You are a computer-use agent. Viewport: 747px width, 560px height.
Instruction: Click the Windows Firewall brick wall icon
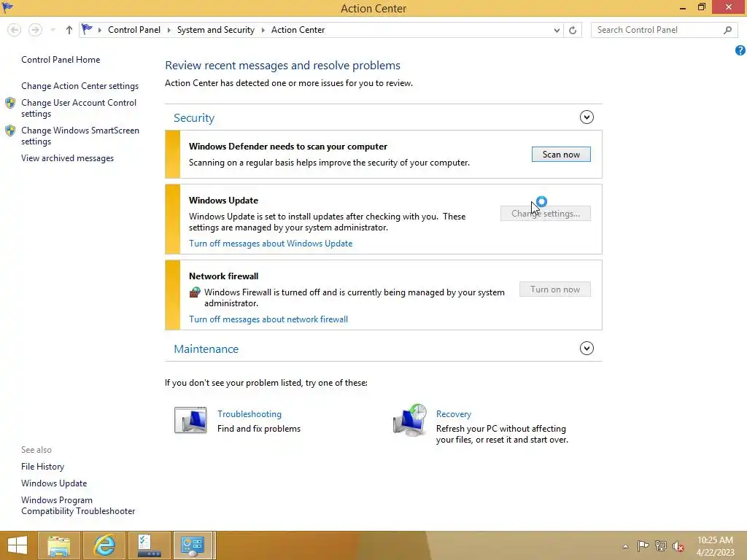(x=195, y=292)
